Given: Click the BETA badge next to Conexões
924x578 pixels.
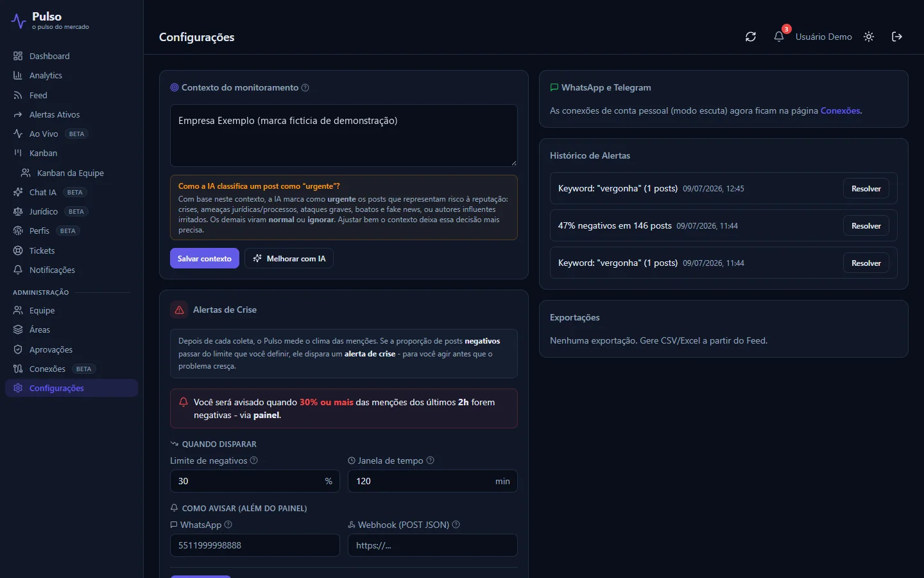Looking at the screenshot, I should tap(83, 369).
